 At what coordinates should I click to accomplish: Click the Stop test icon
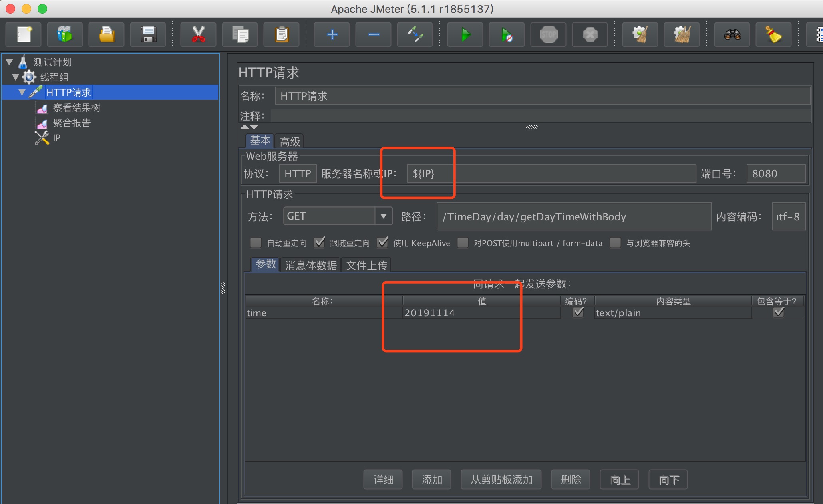point(548,35)
